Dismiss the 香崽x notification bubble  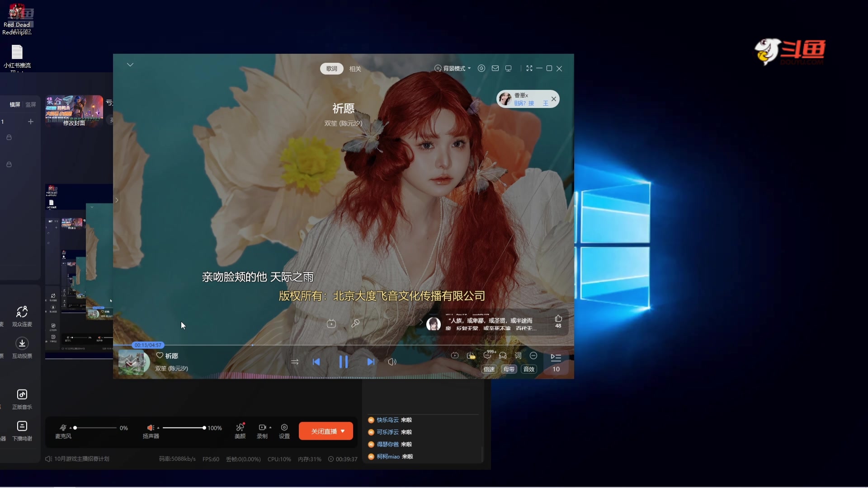[x=554, y=99]
